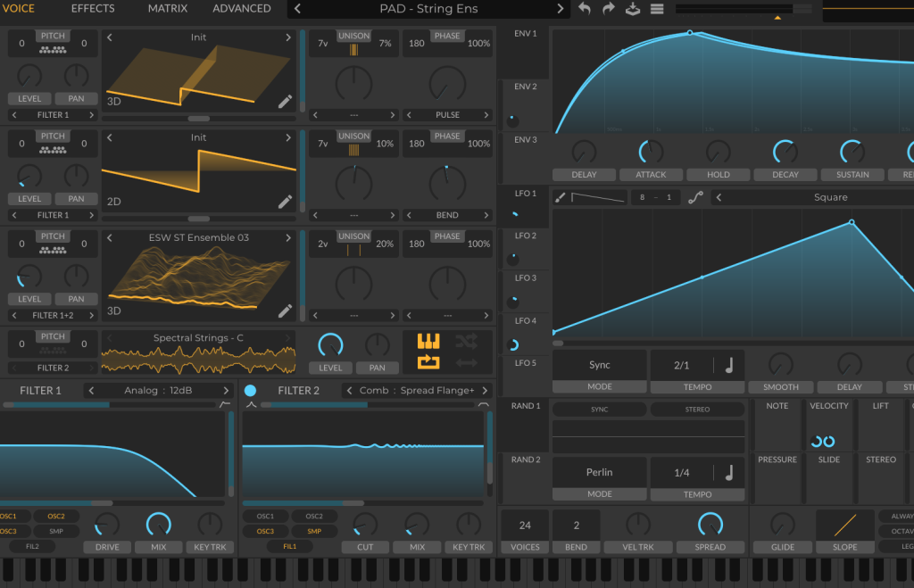Toggle OSC3 routing into Filter 2

265,531
